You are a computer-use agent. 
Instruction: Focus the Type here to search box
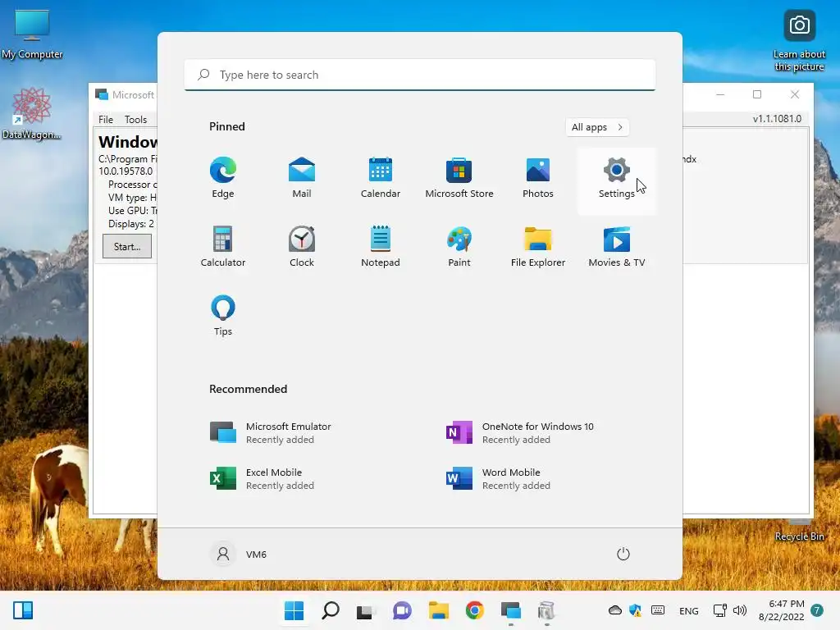pos(419,75)
